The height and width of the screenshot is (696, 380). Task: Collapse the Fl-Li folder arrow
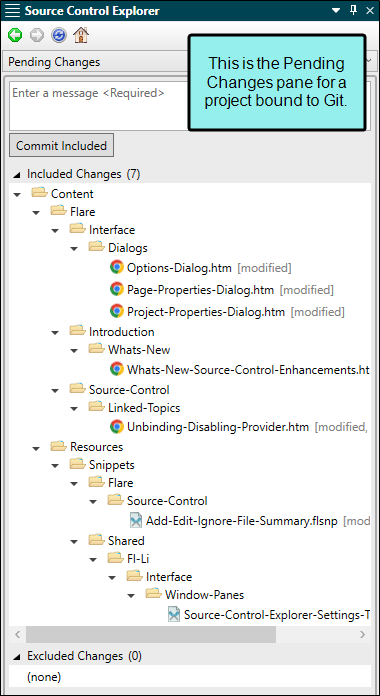click(93, 559)
